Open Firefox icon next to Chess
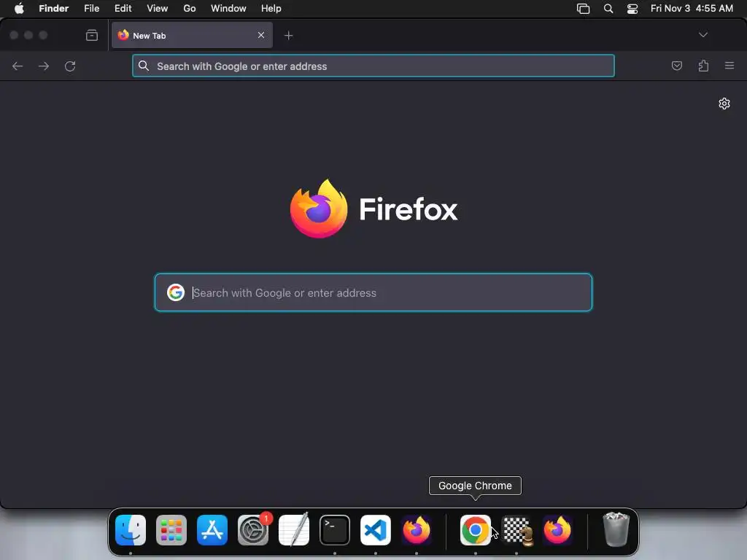Viewport: 747px width, 560px height. click(x=557, y=530)
